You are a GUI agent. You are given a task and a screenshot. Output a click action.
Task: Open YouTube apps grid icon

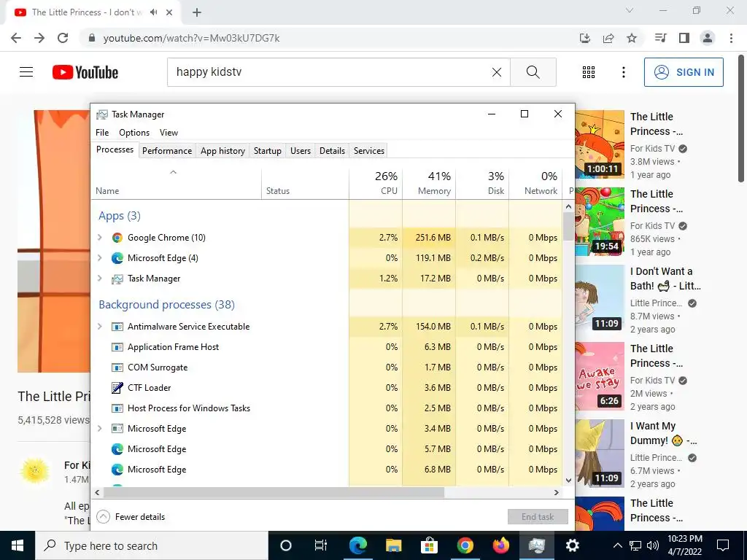tap(589, 72)
